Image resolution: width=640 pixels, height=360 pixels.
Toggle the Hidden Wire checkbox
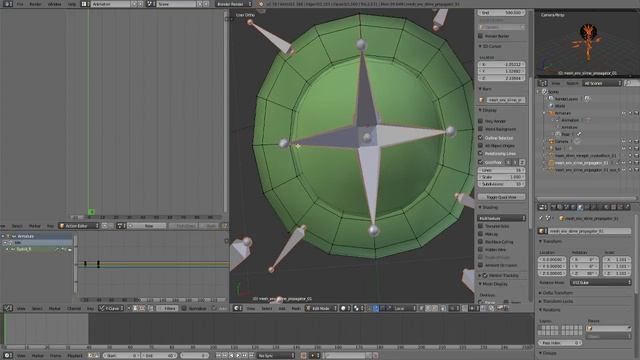pyautogui.click(x=481, y=249)
